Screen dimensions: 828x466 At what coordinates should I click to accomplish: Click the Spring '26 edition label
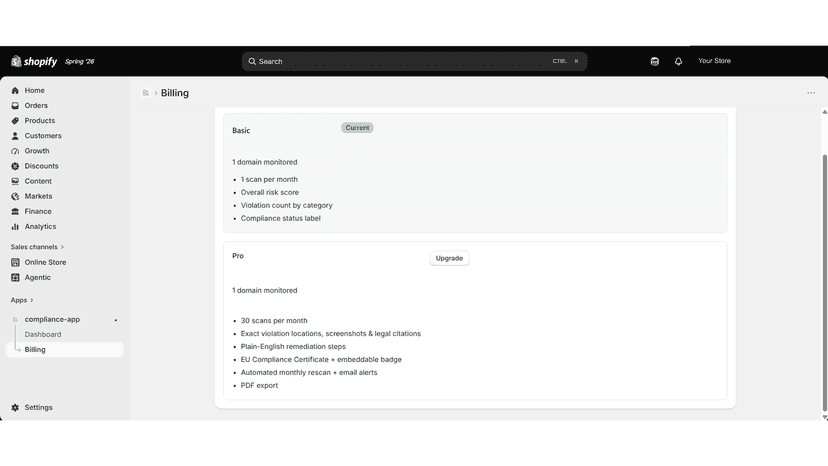[80, 62]
